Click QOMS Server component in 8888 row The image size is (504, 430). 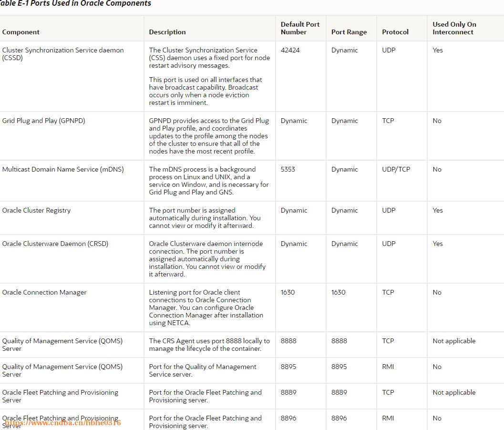coord(62,345)
